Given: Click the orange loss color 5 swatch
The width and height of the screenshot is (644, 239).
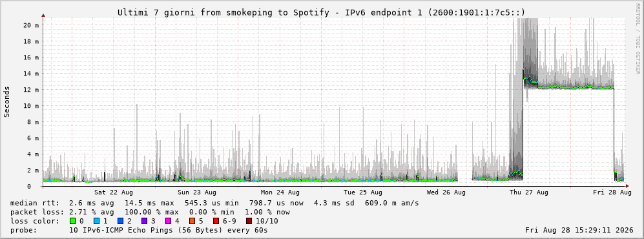Looking at the screenshot, I should pos(191,222).
